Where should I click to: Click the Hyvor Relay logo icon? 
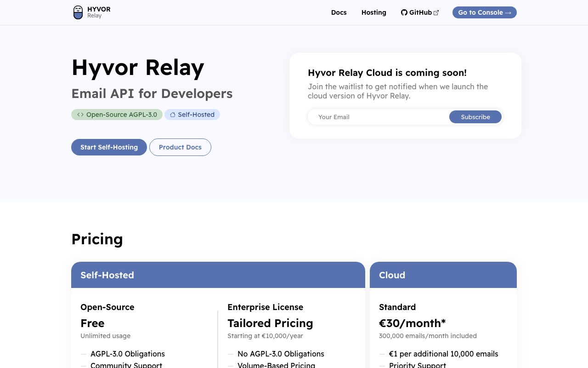click(x=78, y=12)
